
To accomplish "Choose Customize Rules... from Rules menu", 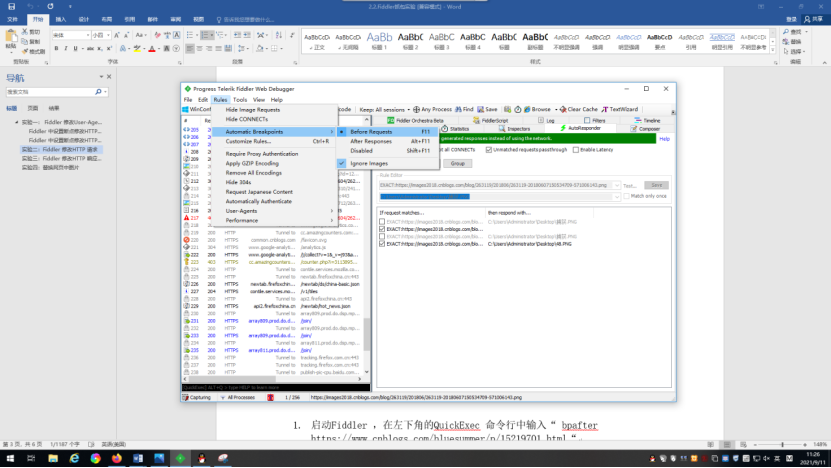I will (x=274, y=142).
